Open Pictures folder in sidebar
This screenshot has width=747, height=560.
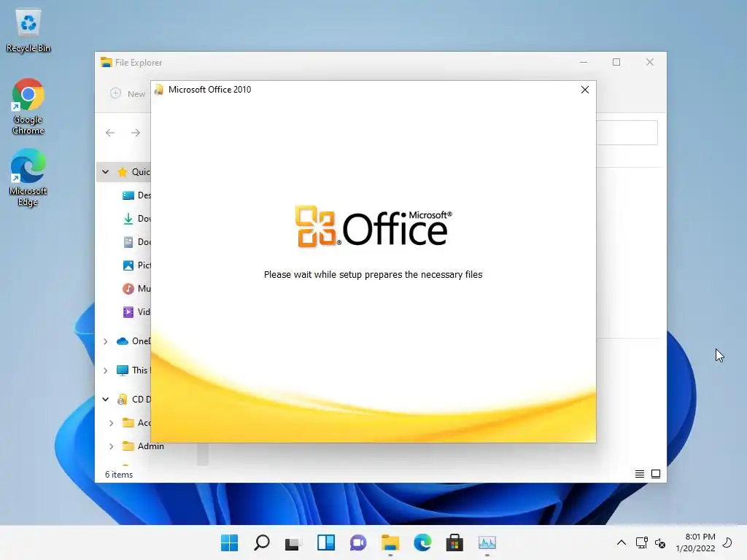point(136,265)
